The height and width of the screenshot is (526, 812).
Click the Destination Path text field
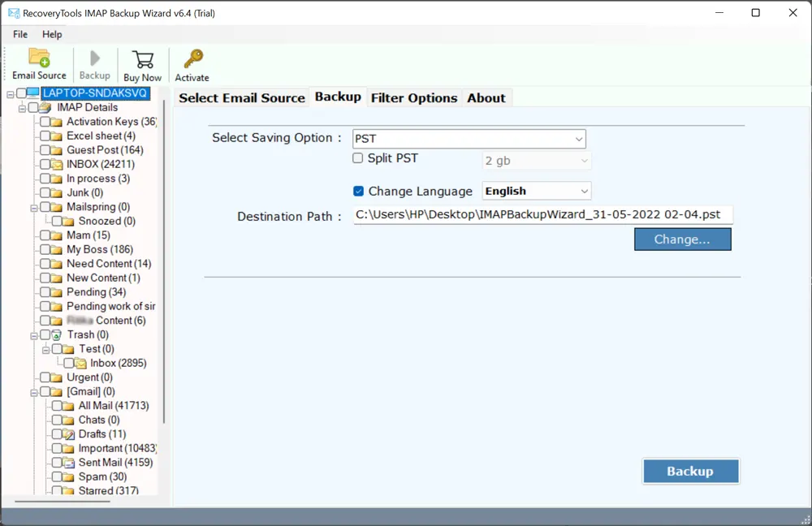542,215
